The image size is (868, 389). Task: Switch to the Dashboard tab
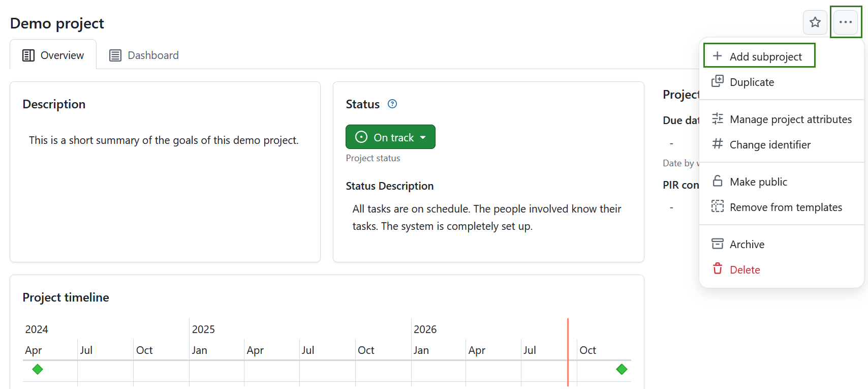point(144,55)
